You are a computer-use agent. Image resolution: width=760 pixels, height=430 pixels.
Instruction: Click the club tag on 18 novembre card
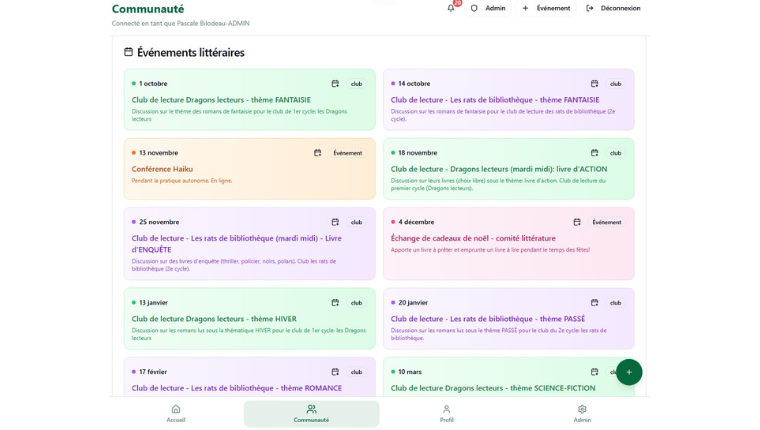[x=615, y=153]
